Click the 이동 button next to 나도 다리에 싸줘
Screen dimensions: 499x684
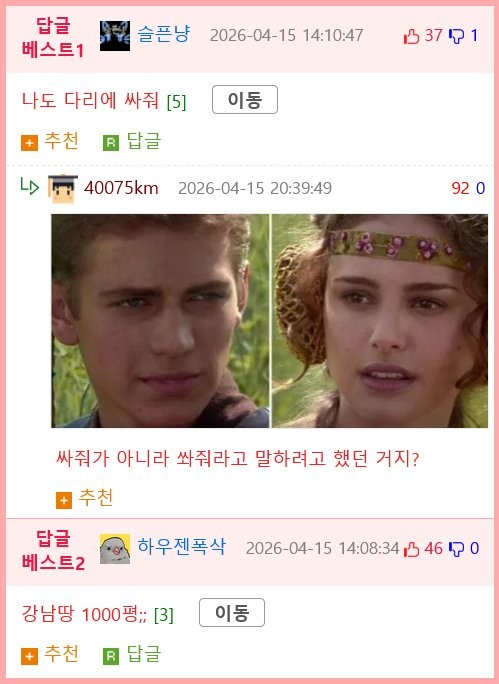[245, 100]
